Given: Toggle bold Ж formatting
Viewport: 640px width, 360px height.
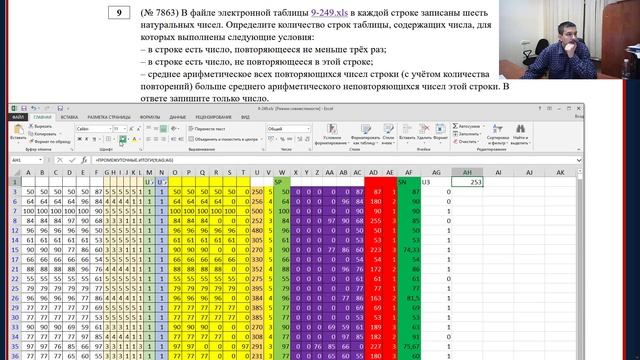Looking at the screenshot, I should click(x=80, y=140).
